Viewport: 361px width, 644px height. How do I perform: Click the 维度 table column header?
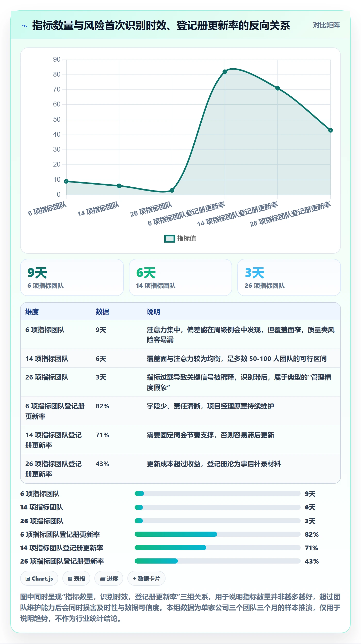click(x=32, y=312)
